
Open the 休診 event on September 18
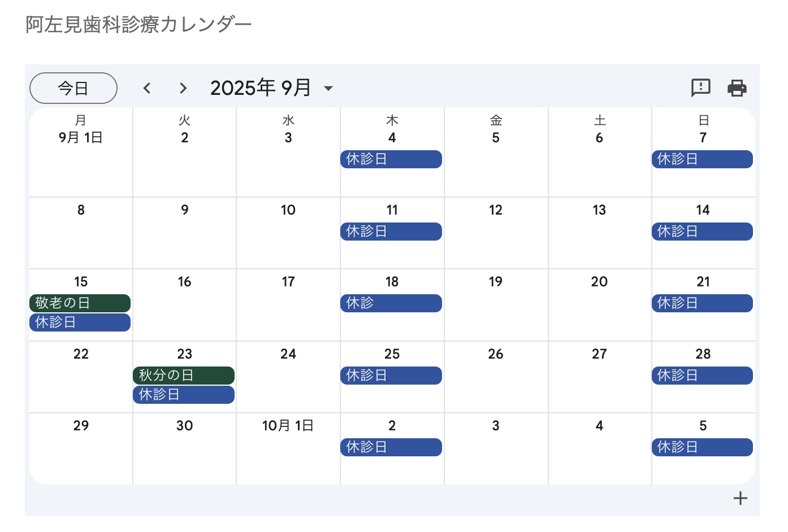(391, 303)
